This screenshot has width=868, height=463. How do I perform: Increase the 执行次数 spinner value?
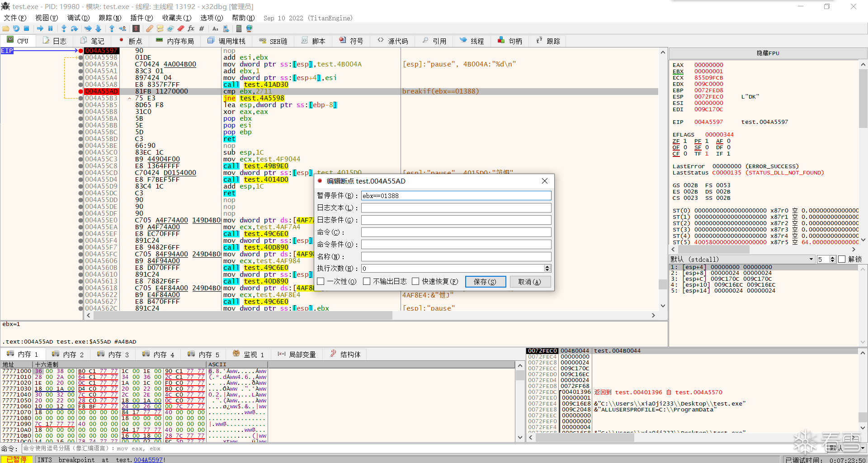[547, 267]
